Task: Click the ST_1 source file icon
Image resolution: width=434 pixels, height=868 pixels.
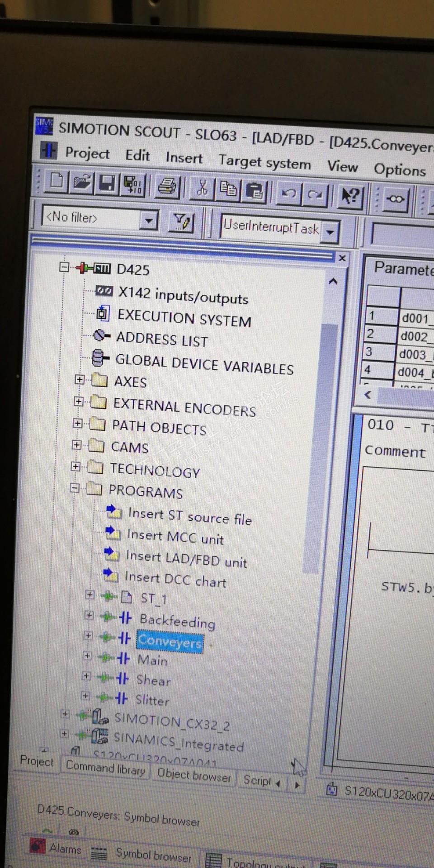Action: (x=127, y=598)
